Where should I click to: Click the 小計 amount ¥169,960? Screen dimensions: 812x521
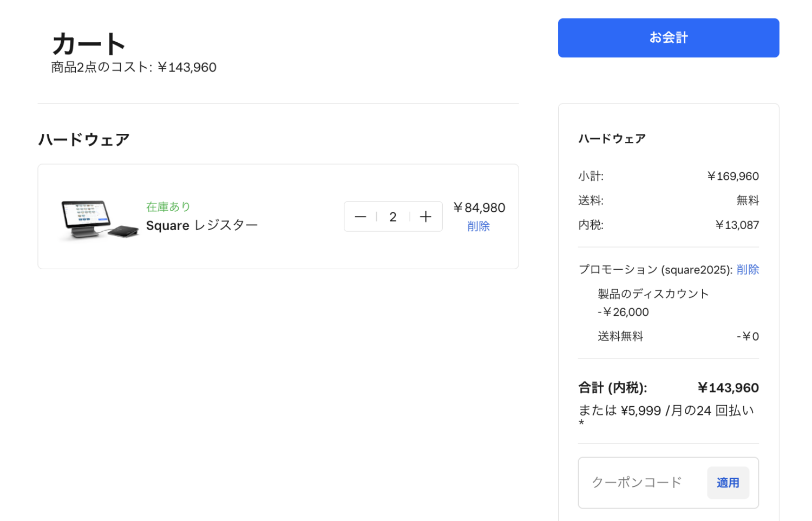click(733, 176)
